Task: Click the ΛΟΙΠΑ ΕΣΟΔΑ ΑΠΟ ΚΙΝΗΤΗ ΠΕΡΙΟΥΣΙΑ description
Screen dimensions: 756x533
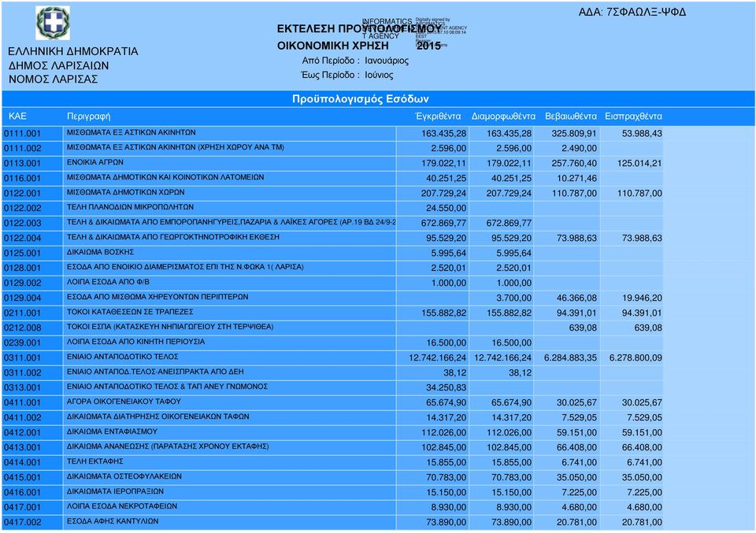Action: [135, 342]
